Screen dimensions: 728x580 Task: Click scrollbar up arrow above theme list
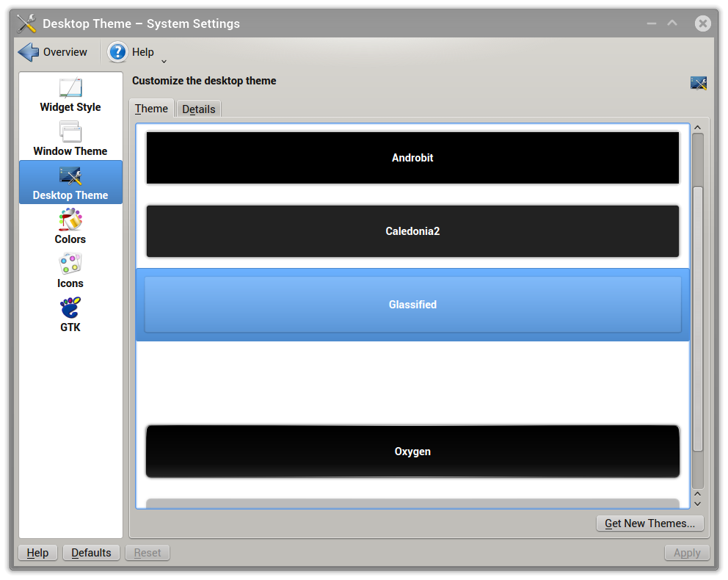click(x=697, y=128)
